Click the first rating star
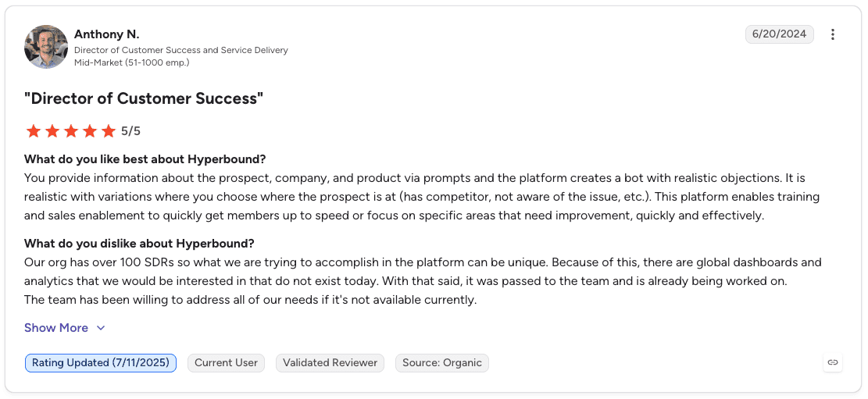868x399 pixels. (x=34, y=131)
